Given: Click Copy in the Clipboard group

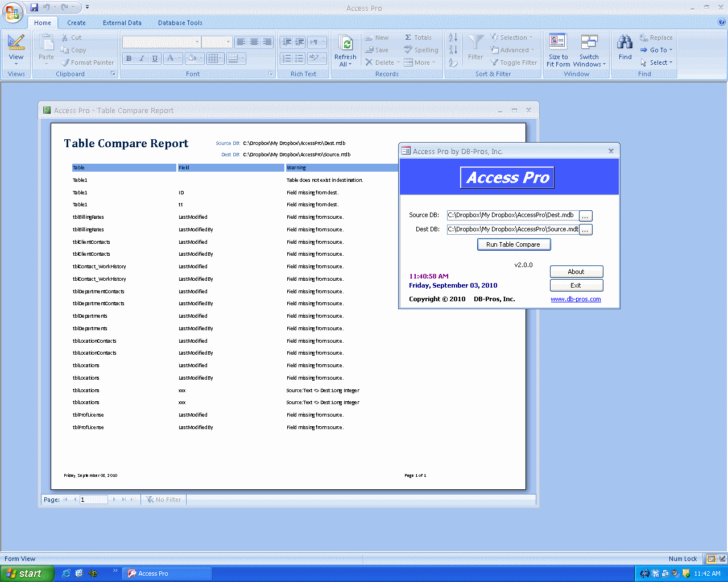Looking at the screenshot, I should click(x=73, y=50).
